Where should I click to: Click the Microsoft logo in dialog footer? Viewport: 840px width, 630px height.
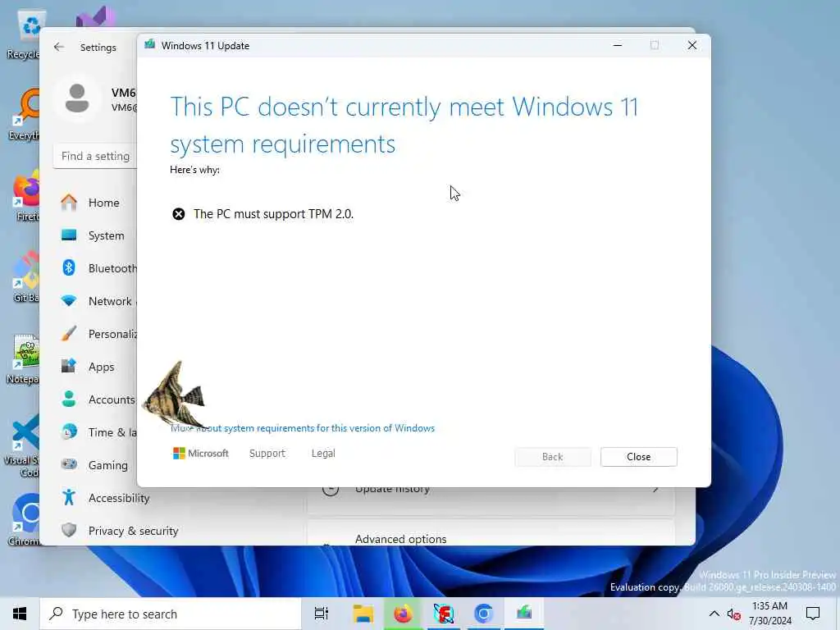pyautogui.click(x=201, y=453)
